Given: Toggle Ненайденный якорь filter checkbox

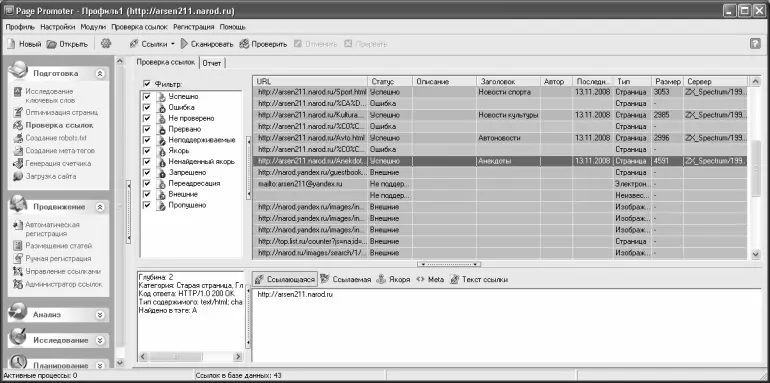Looking at the screenshot, I should 146,162.
